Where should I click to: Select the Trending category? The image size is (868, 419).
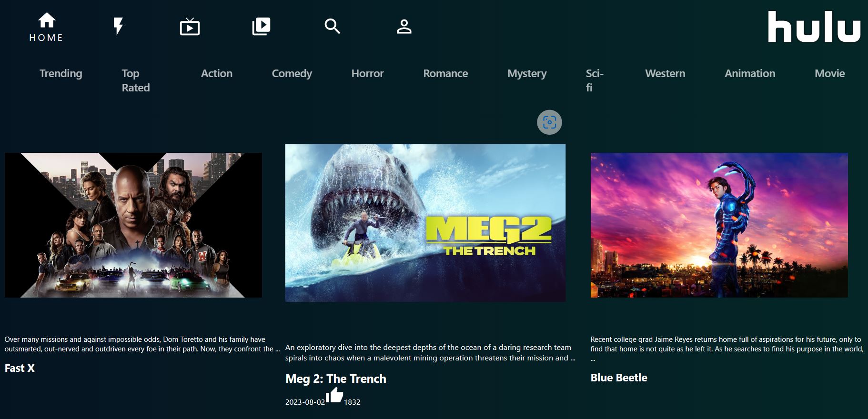[x=61, y=73]
